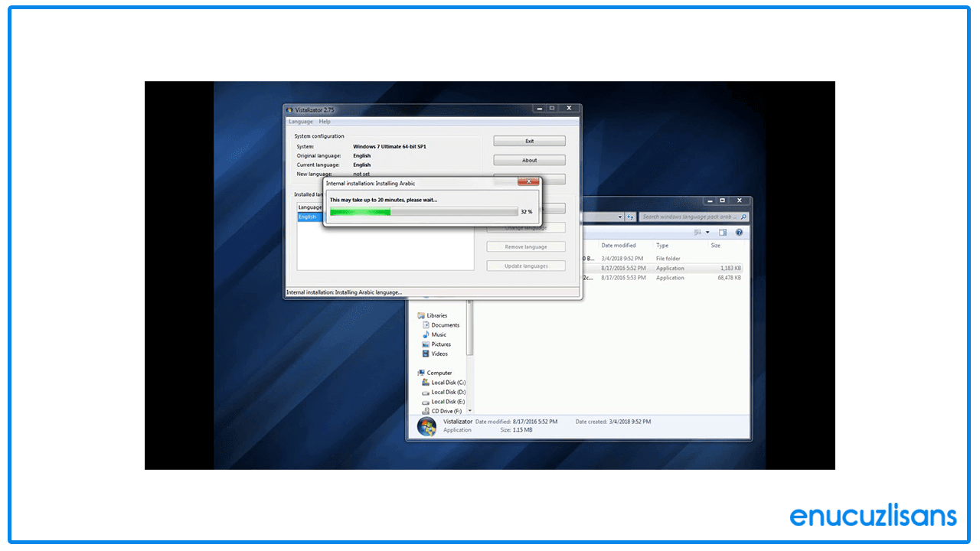Select the 68,478 KB application row
Viewport: 980px width, 551px height.
click(662, 278)
